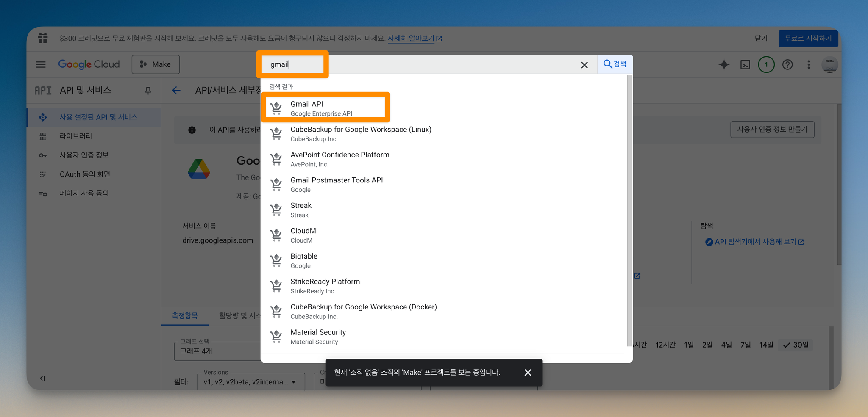The width and height of the screenshot is (868, 417).
Task: Dismiss the project notification toast
Action: coord(528,373)
